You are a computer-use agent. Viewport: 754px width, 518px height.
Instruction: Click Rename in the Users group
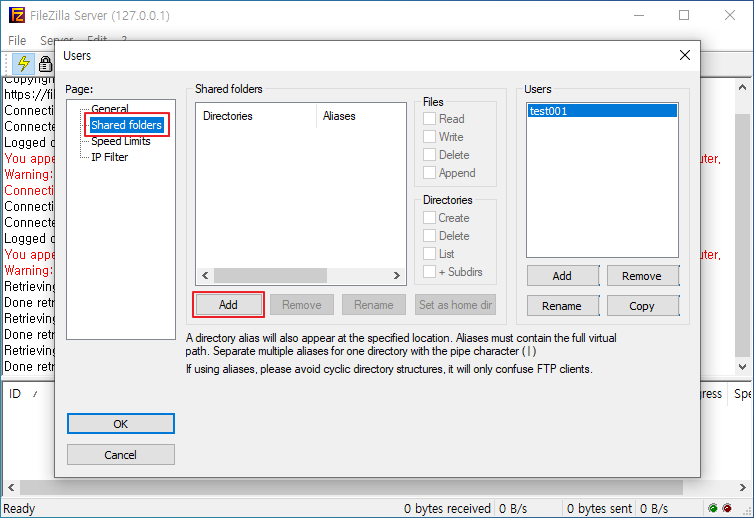[x=563, y=306]
